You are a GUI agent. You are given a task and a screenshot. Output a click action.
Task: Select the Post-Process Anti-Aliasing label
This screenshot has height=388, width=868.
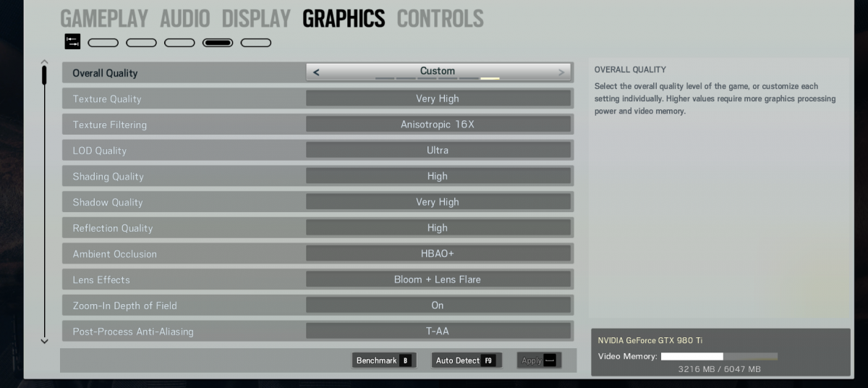coord(133,332)
